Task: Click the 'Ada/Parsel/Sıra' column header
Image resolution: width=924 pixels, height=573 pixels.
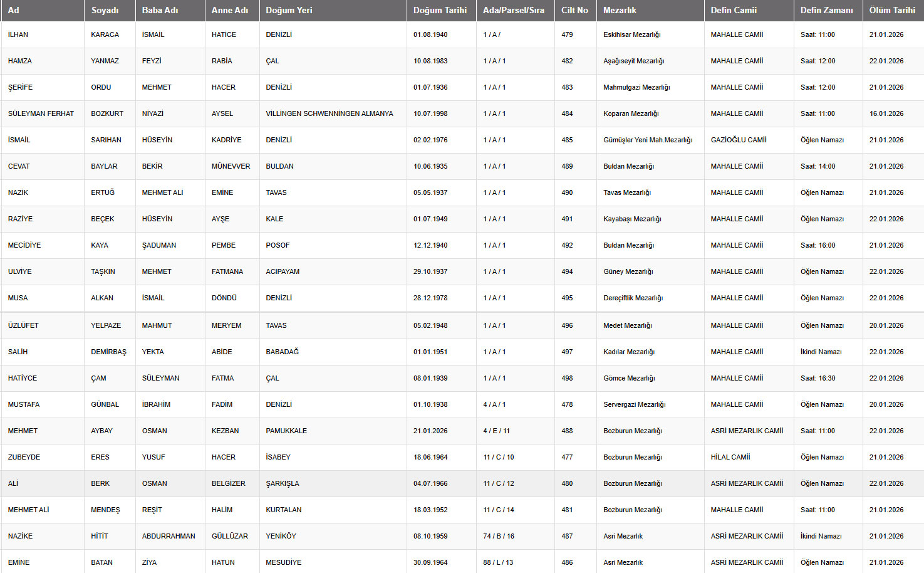Action: click(x=514, y=10)
